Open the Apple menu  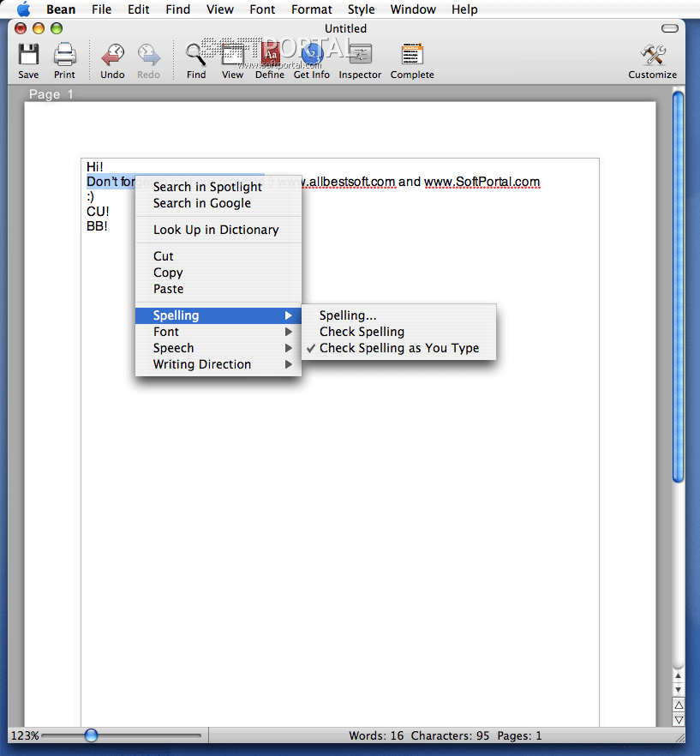click(x=24, y=9)
